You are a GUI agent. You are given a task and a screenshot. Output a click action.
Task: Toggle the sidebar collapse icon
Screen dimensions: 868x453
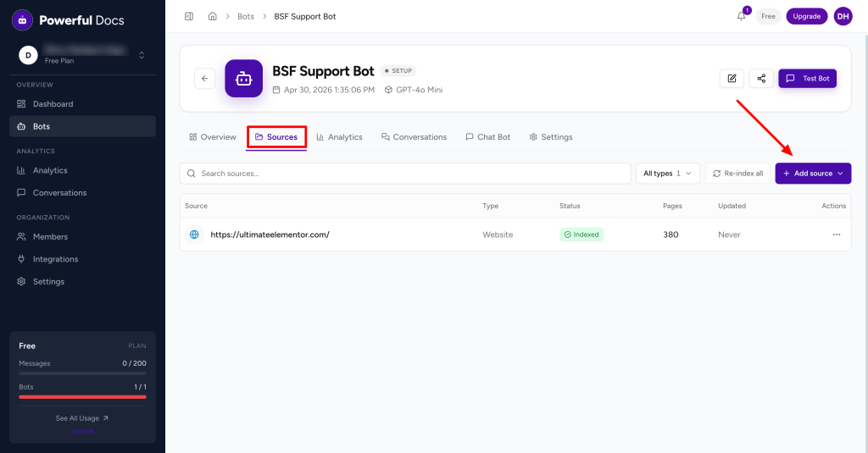(189, 16)
